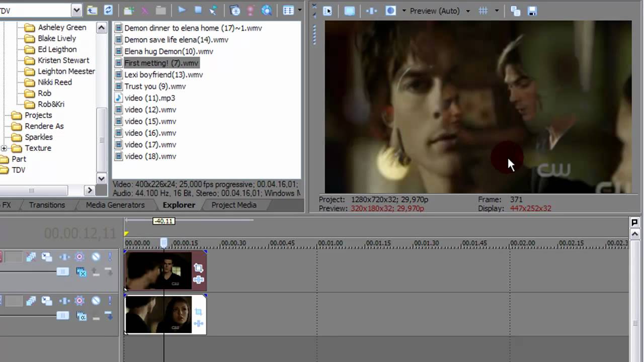Screen dimensions: 644x362
Task: Open Track Motion on the bottom track
Action: [47, 301]
